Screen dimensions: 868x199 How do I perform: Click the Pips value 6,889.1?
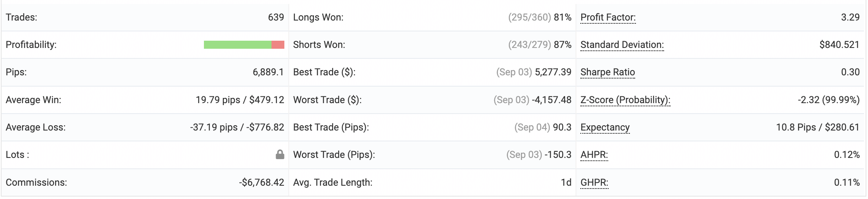(268, 72)
